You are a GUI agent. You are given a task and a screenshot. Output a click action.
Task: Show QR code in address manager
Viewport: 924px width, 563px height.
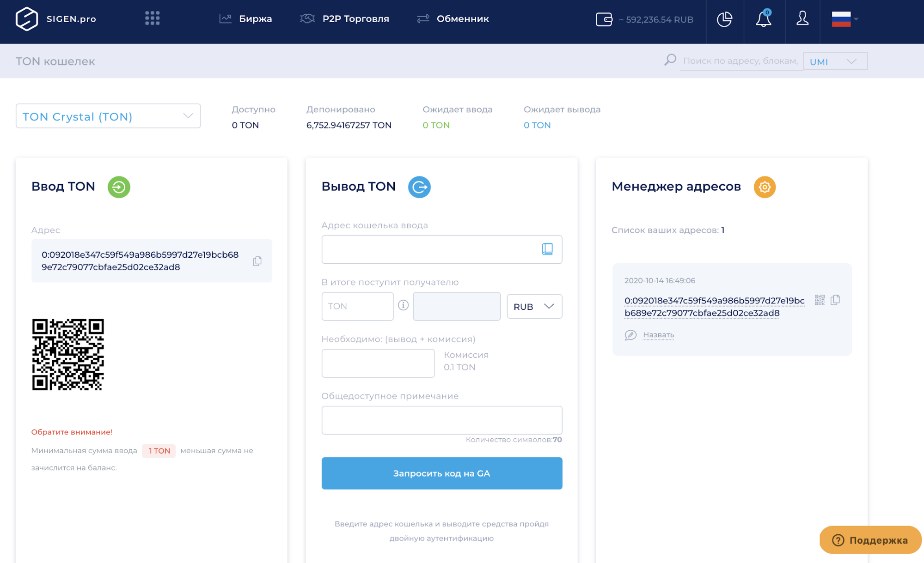click(x=820, y=300)
